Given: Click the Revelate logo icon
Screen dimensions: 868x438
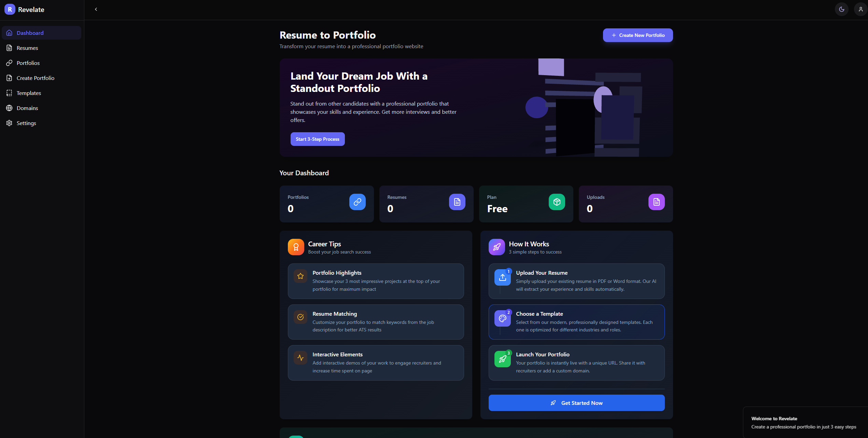Looking at the screenshot, I should (x=10, y=9).
